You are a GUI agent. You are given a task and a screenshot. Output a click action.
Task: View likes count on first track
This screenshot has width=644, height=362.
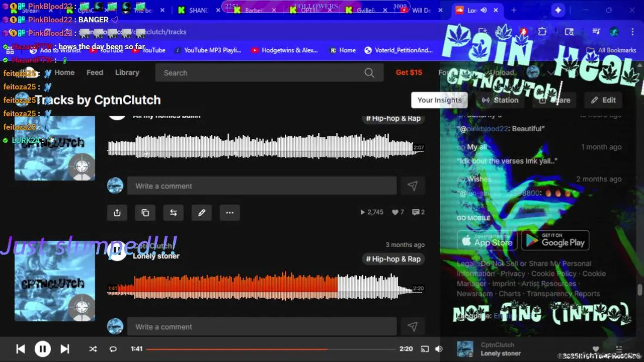(398, 212)
